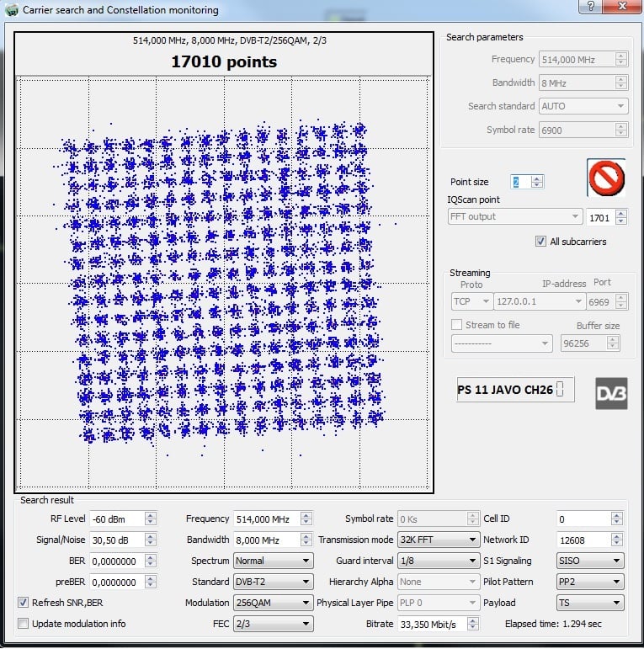Disable the Refresh SNR,BER checkbox

[24, 603]
